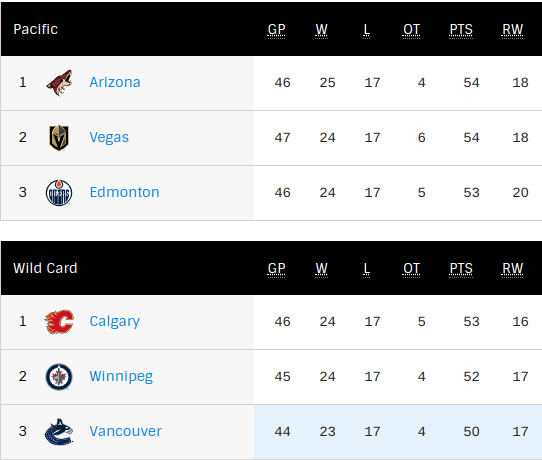Screen dimensions: 542x460
Task: Click the Arizona Coyotes logo
Action: coord(59,83)
